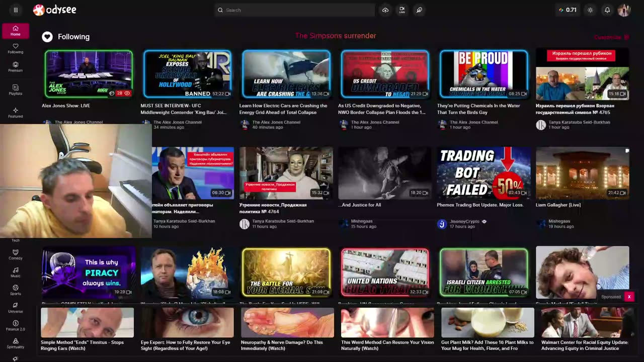
Task: Click the Sponsored label
Action: [611, 297]
